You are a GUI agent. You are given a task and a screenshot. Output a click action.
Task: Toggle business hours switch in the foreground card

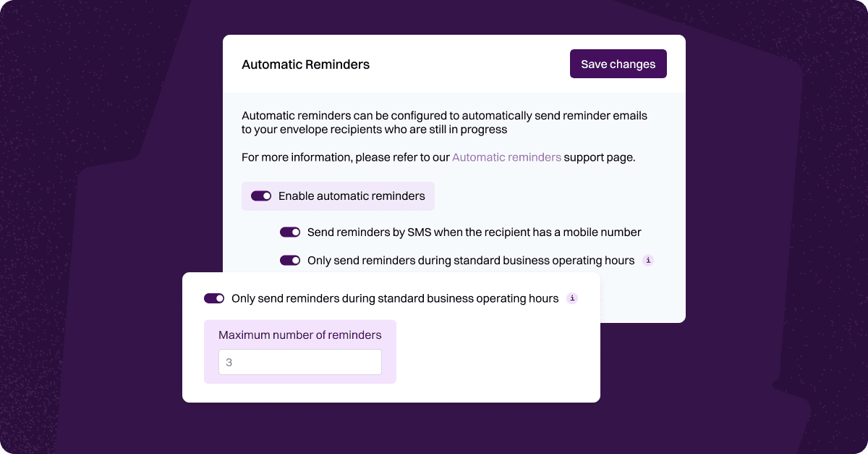pos(214,298)
